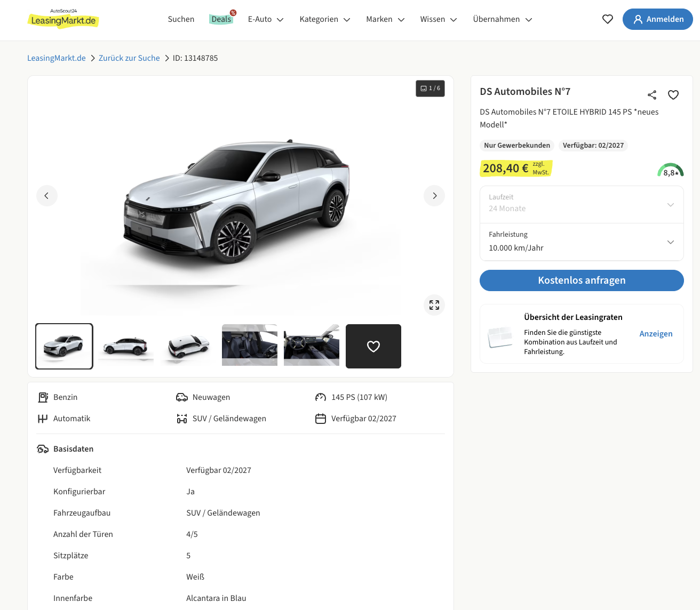
Task: Show previous car photo arrow
Action: [x=47, y=196]
